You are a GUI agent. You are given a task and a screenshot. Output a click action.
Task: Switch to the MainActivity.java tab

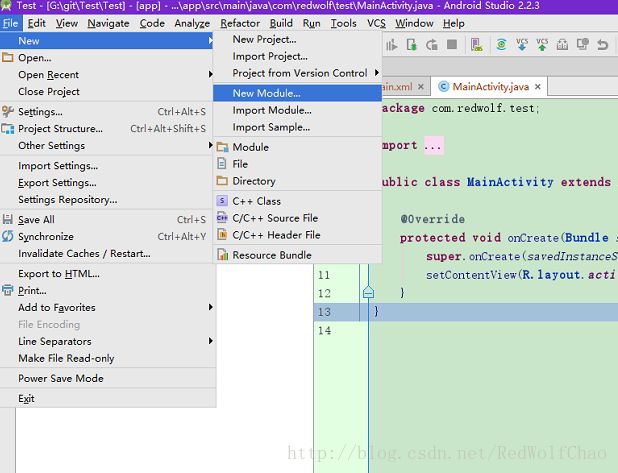click(490, 86)
